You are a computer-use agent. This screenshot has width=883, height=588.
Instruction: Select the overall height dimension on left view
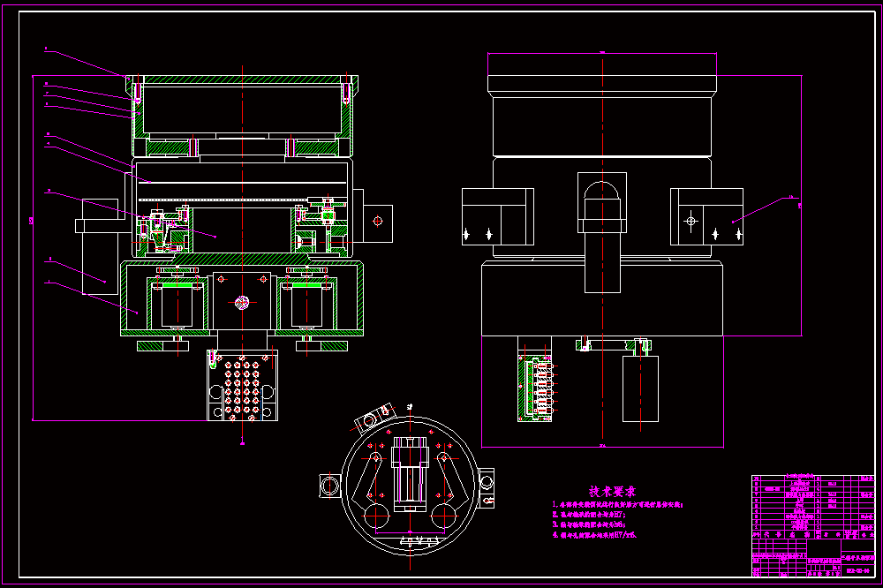click(33, 248)
